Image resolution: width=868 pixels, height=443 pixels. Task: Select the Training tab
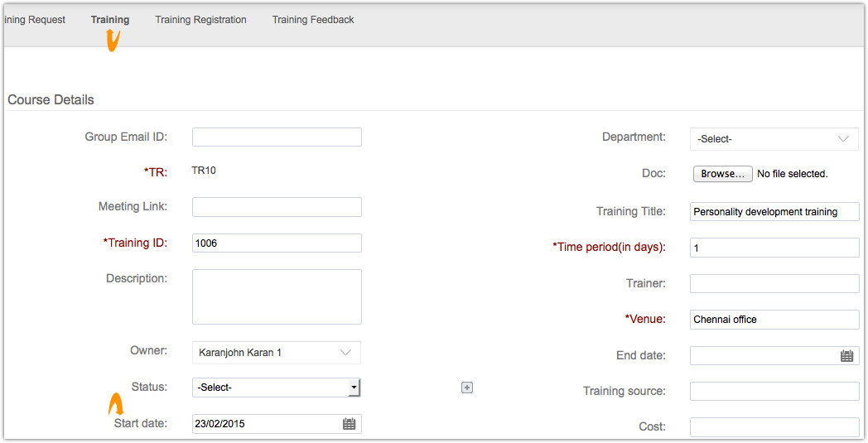click(110, 20)
